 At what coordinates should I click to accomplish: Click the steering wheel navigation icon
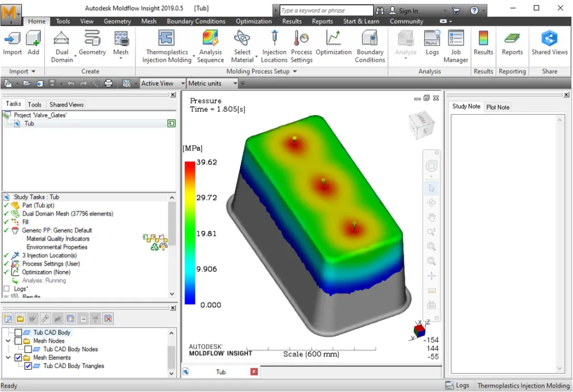pyautogui.click(x=431, y=166)
